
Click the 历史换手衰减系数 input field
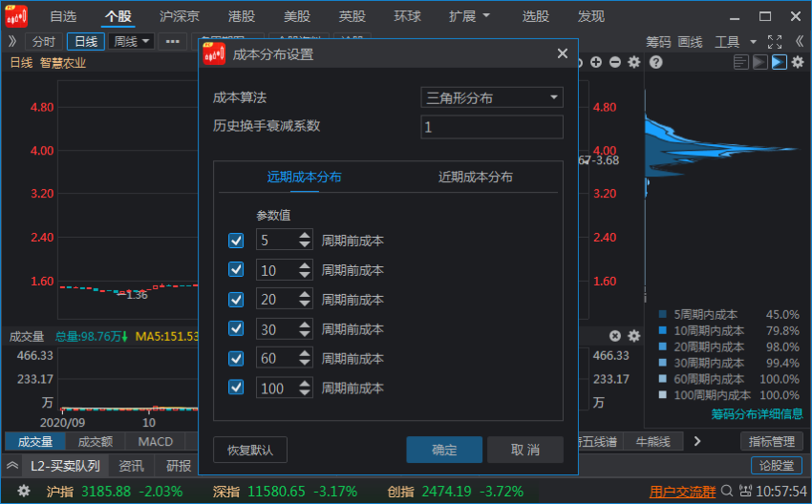(492, 127)
